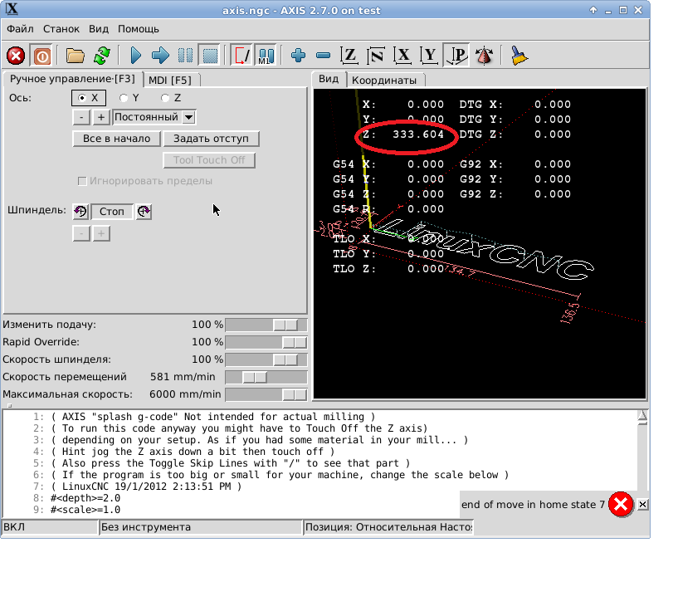Pause program execution icon
The height and width of the screenshot is (616, 673).
tap(185, 56)
